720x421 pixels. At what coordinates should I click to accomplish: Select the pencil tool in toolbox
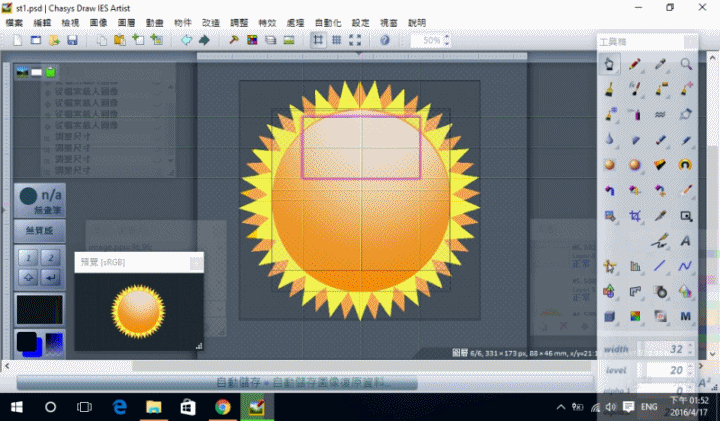pos(634,63)
